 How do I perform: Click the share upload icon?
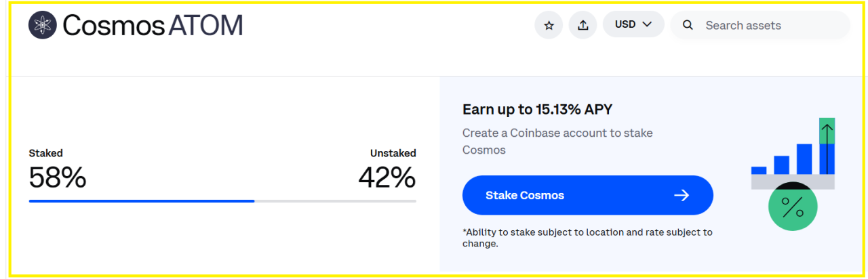tap(583, 25)
